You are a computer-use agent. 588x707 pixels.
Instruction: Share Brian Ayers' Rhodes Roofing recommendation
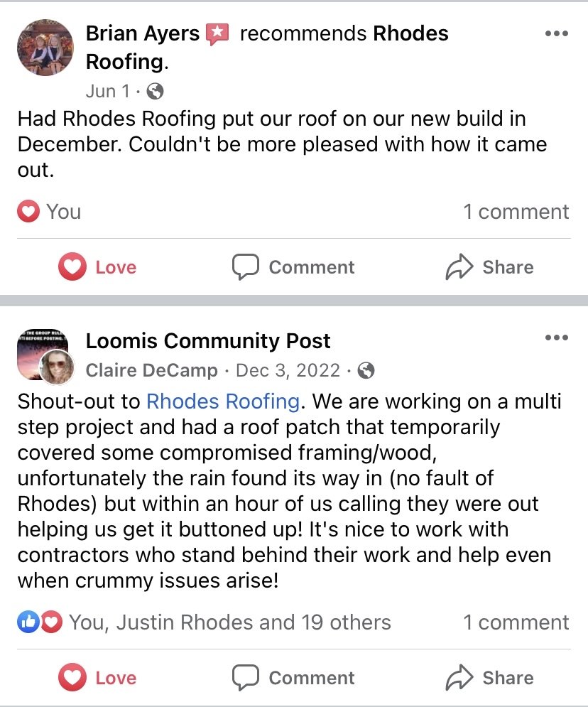[x=489, y=267]
